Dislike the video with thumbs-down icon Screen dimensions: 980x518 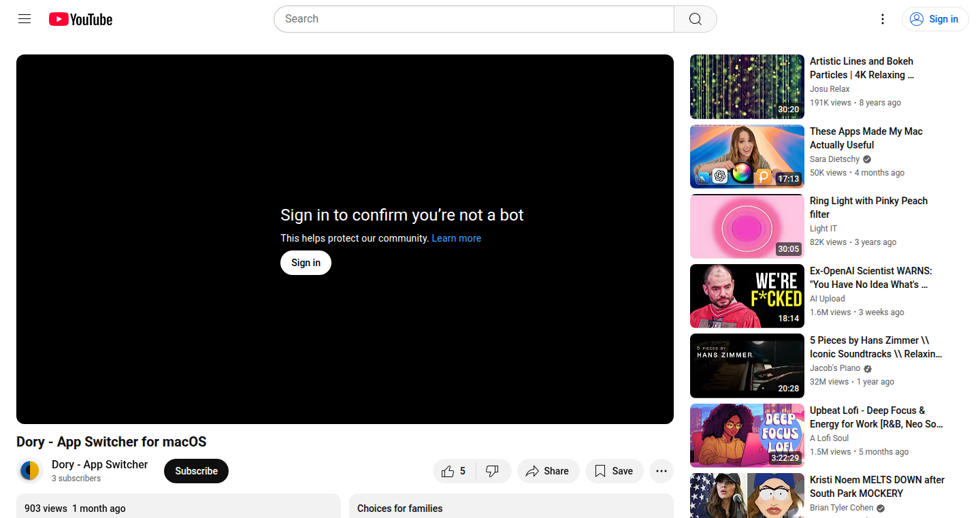click(493, 471)
